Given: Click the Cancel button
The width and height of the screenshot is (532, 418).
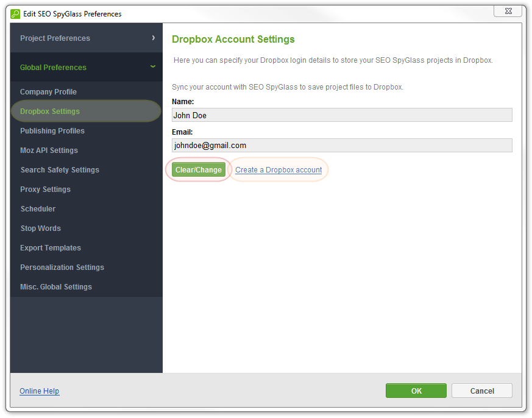Looking at the screenshot, I should coord(482,391).
